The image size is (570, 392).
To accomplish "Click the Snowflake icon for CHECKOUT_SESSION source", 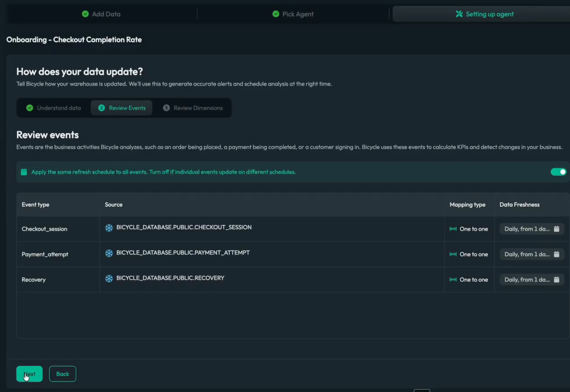I will tap(109, 228).
